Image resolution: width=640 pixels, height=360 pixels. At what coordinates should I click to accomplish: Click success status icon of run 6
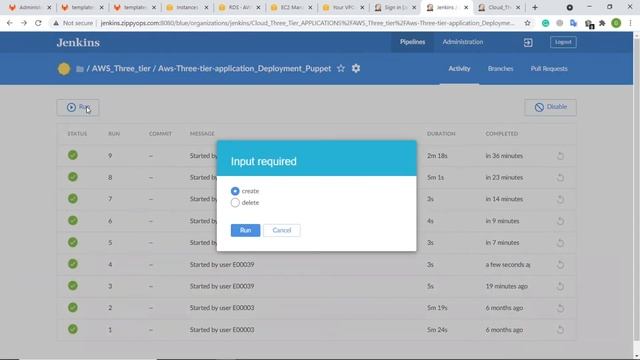click(x=73, y=220)
